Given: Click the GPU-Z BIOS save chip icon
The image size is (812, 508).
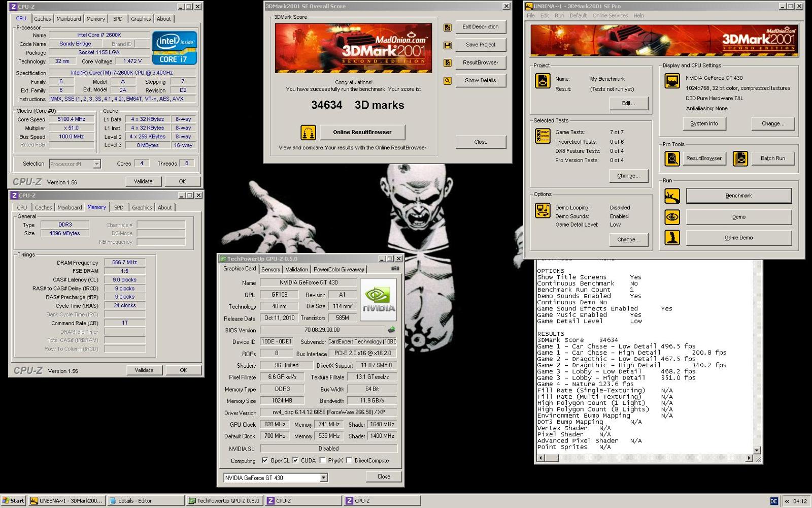Looking at the screenshot, I should point(391,330).
